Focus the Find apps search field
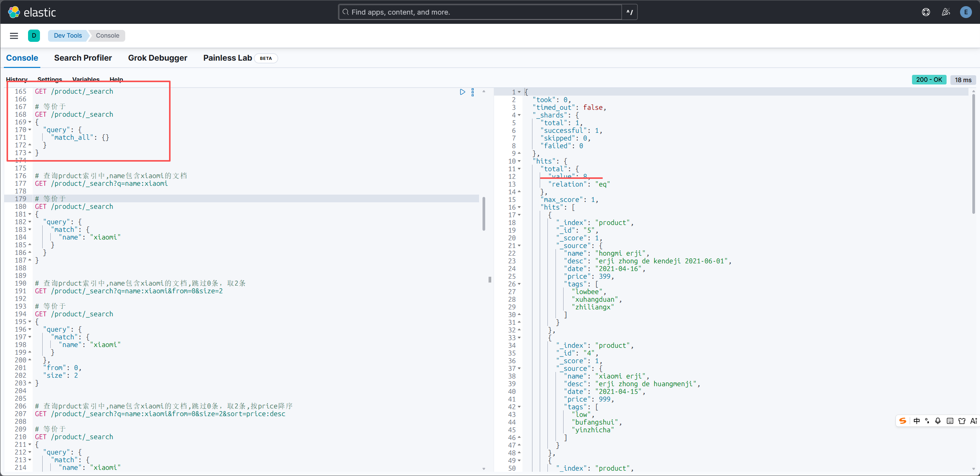Image resolution: width=980 pixels, height=476 pixels. (480, 12)
